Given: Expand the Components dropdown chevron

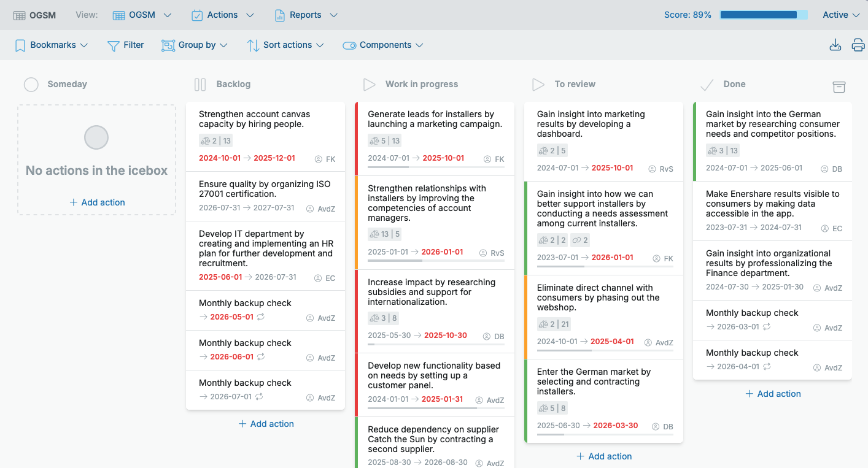Looking at the screenshot, I should pyautogui.click(x=419, y=45).
